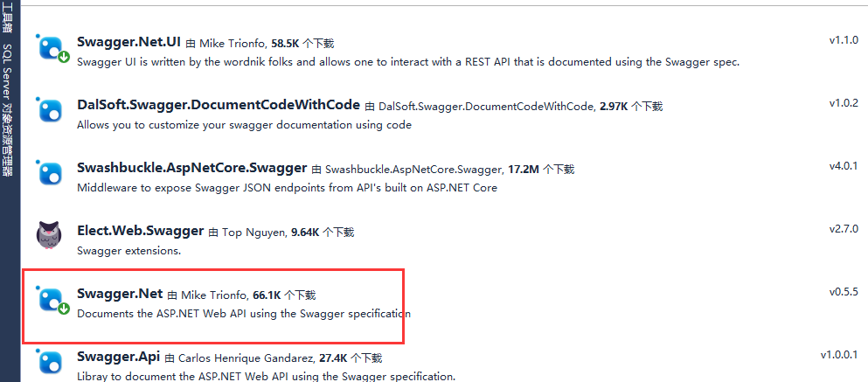Click green download badge on Swagger.Net
Viewport: 868px width, 382px height.
64,309
